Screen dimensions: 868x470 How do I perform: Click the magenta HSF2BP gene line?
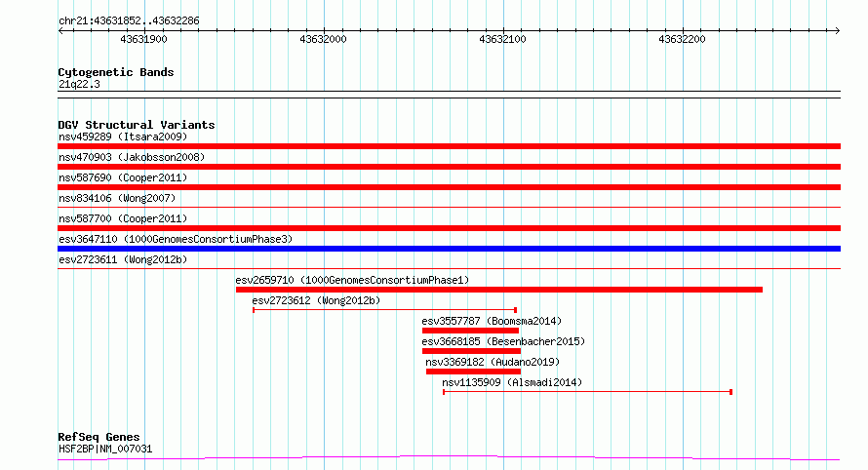click(449, 457)
